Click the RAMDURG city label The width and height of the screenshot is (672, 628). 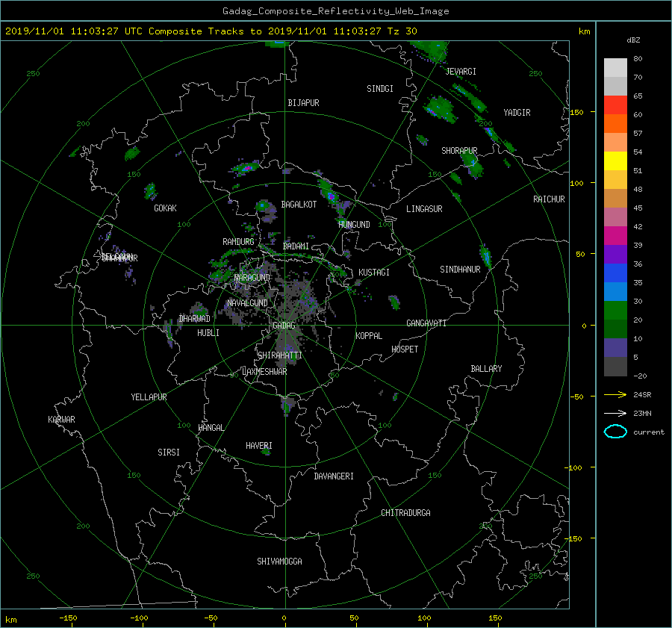click(x=238, y=242)
